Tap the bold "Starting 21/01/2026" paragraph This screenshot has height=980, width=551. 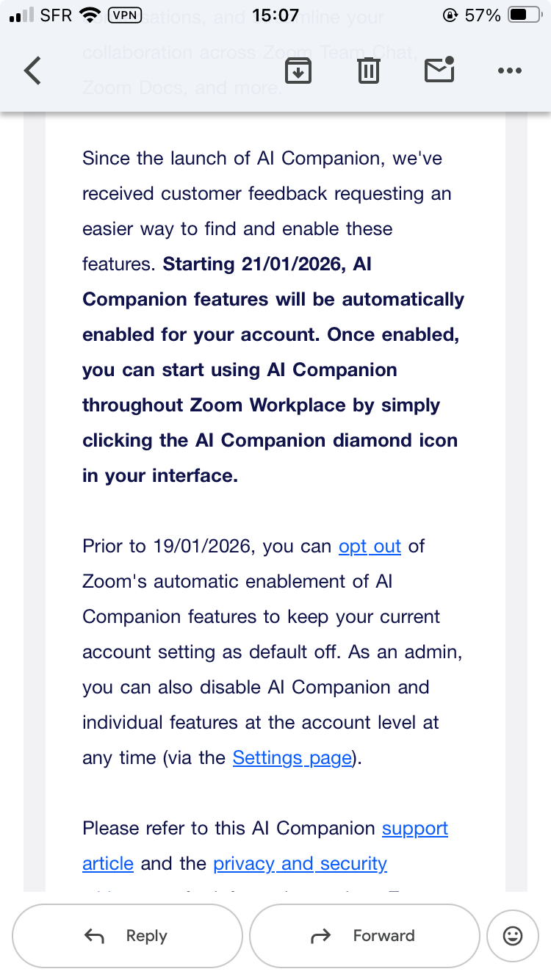point(273,370)
